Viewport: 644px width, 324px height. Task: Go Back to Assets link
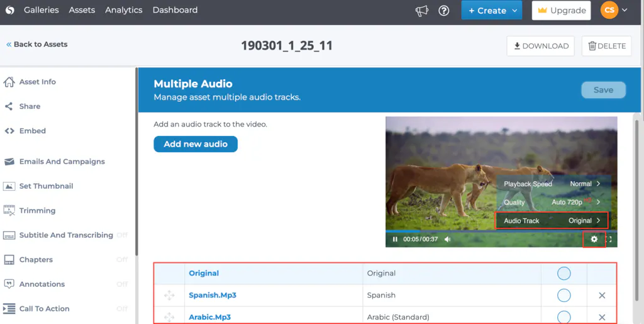pyautogui.click(x=36, y=44)
